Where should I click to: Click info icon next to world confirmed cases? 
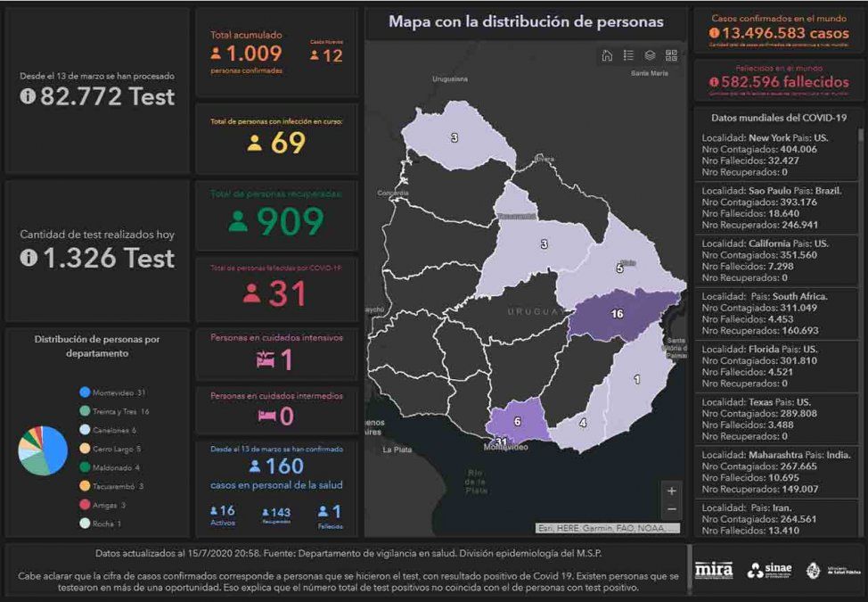pyautogui.click(x=714, y=33)
